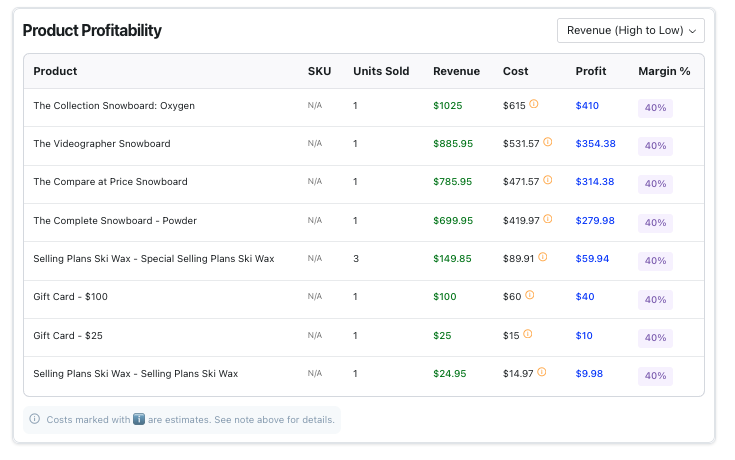Click estimate info icon next to $15 cost
This screenshot has width=735, height=460.
click(x=528, y=334)
